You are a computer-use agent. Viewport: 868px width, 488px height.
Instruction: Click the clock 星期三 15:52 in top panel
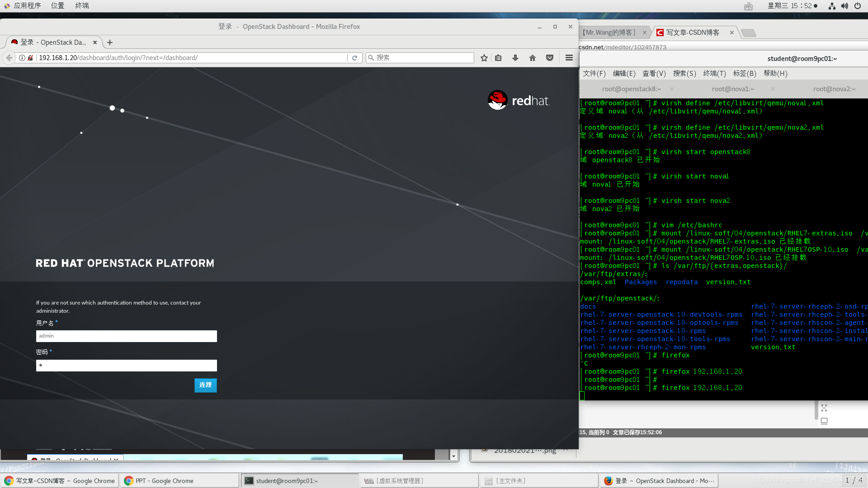point(793,6)
